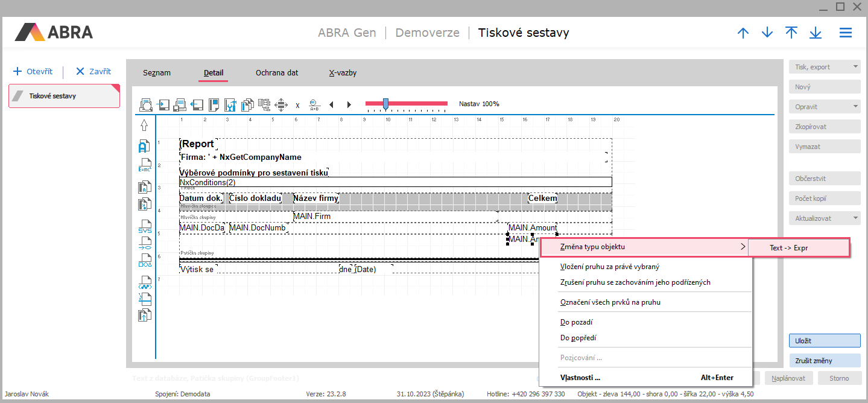Select the barcode-like field tool icon

(x=145, y=282)
